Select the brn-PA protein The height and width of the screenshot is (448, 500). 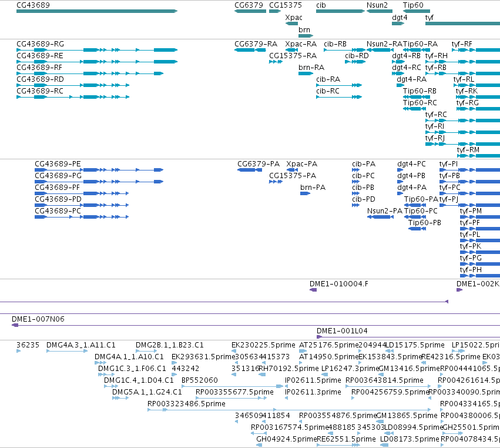pos(305,193)
